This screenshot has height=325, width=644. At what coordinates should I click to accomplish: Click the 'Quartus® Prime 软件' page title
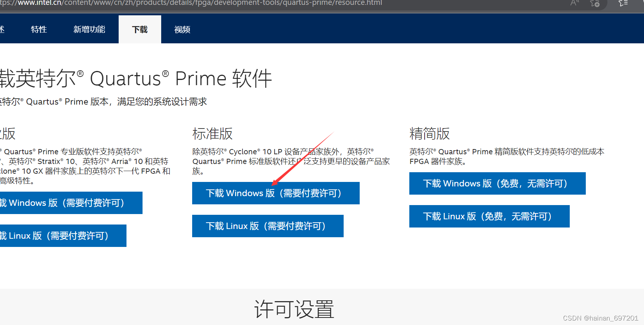tap(181, 78)
